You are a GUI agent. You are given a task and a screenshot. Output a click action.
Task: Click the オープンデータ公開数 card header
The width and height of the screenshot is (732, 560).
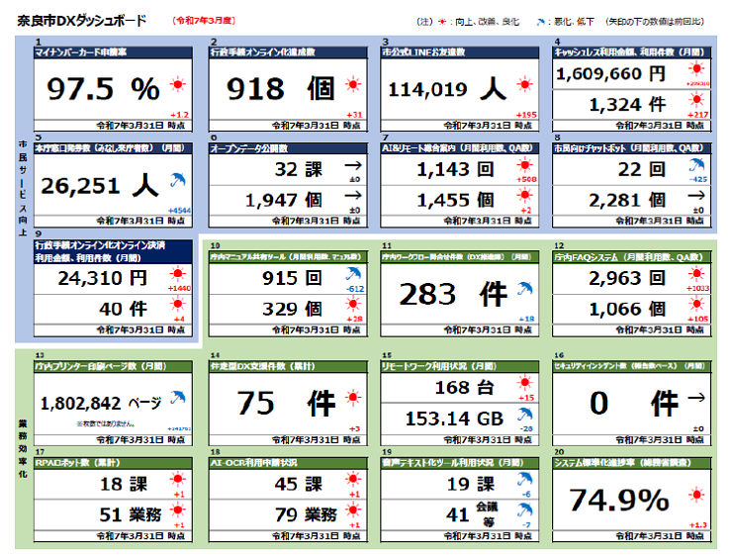click(288, 148)
